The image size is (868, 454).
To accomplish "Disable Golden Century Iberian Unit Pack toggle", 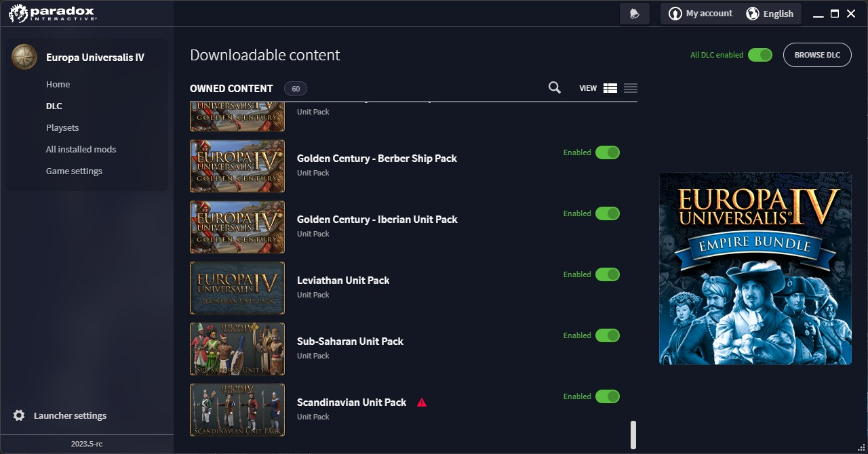I will click(x=608, y=213).
